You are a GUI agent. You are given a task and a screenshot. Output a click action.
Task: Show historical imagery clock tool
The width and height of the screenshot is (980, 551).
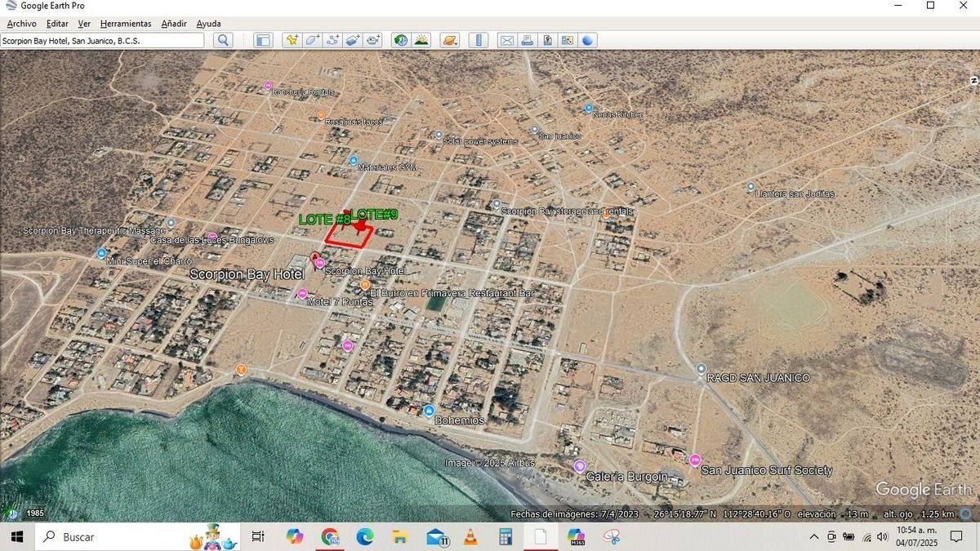point(401,40)
